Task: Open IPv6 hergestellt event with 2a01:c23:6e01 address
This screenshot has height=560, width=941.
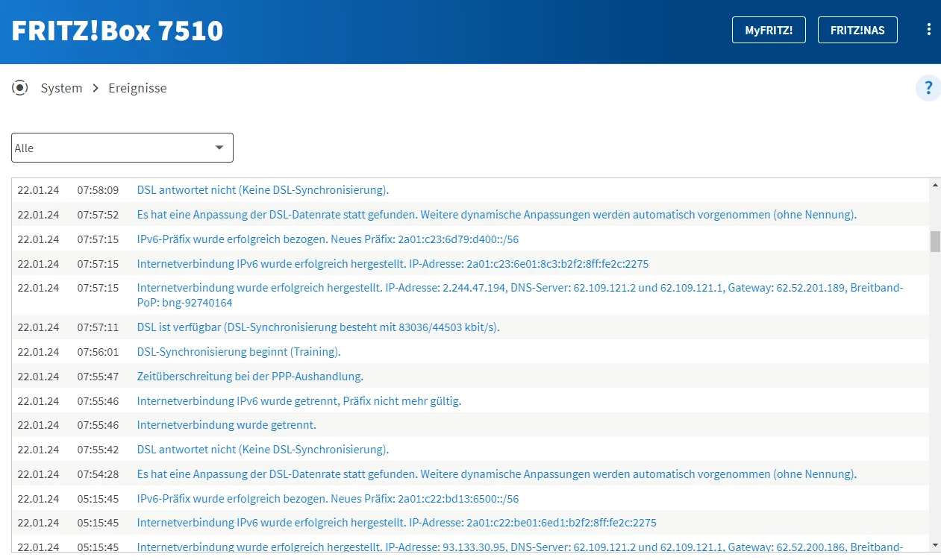Action: click(393, 264)
